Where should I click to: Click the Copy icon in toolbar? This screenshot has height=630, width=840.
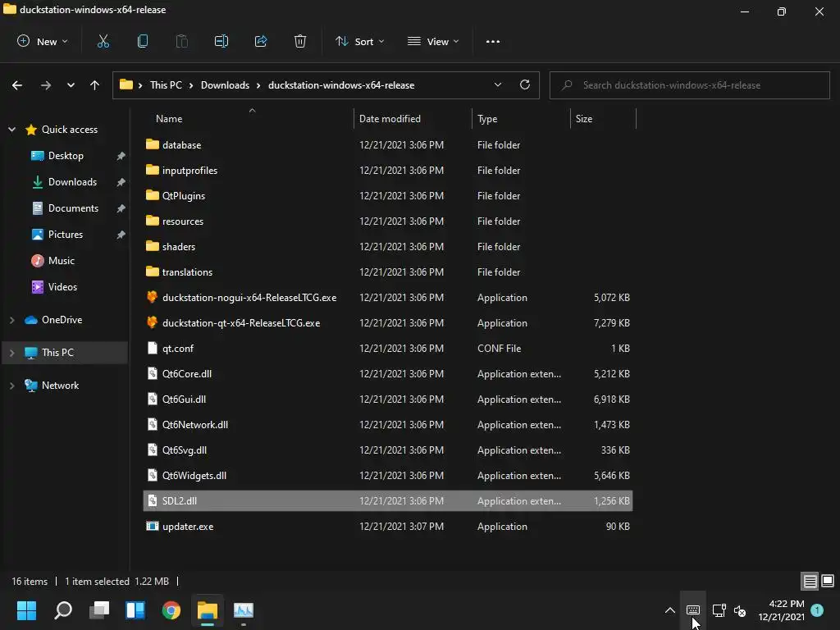[x=143, y=41]
